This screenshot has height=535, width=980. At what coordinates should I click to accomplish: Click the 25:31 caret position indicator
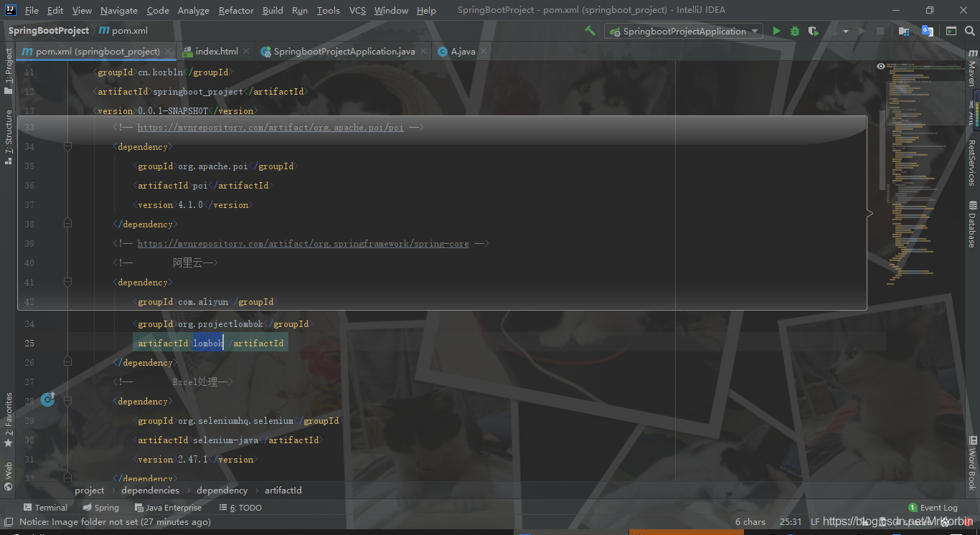[791, 522]
